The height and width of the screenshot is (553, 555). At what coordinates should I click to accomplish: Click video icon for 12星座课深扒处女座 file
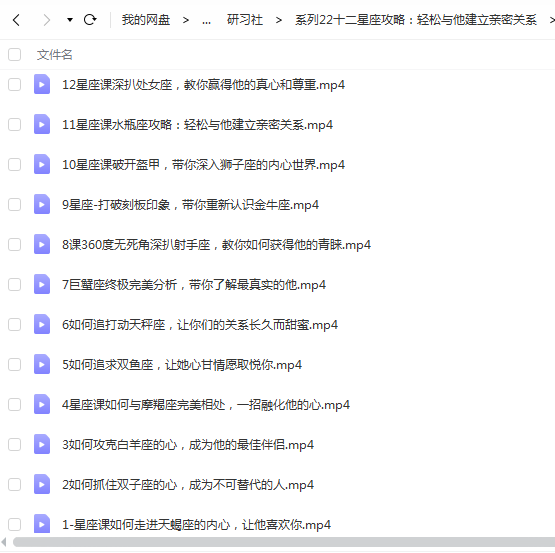pyautogui.click(x=42, y=84)
